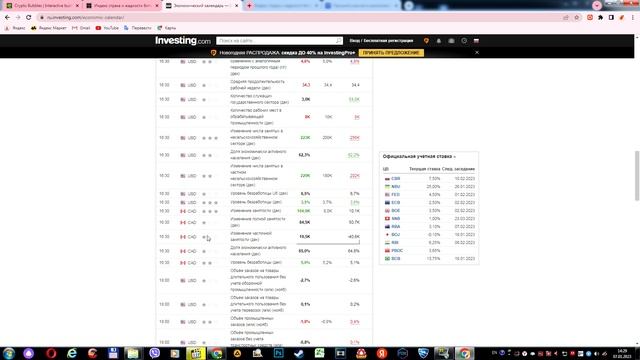Open the CAD Изменение полной занятости event
Viewport: 640px width, 360px height.
[x=258, y=222]
